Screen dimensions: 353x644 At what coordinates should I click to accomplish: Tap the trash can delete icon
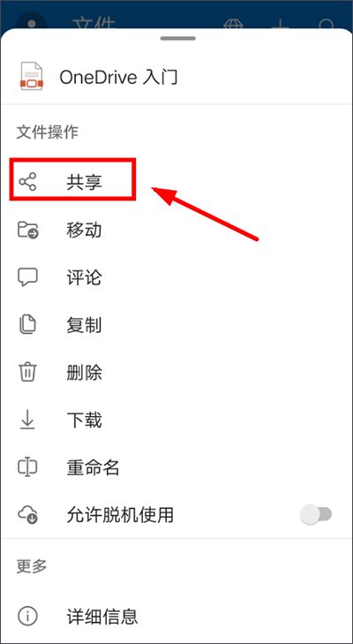(28, 373)
